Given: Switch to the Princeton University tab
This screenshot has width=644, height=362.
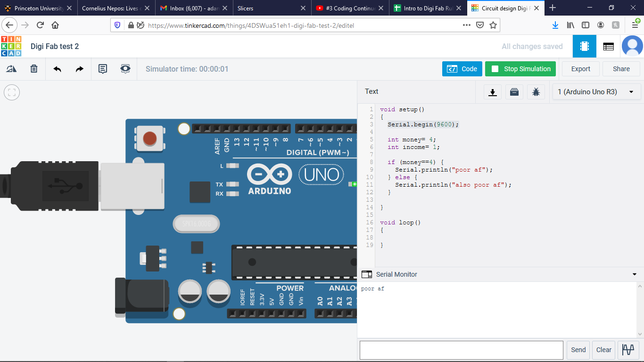Looking at the screenshot, I should [38, 8].
